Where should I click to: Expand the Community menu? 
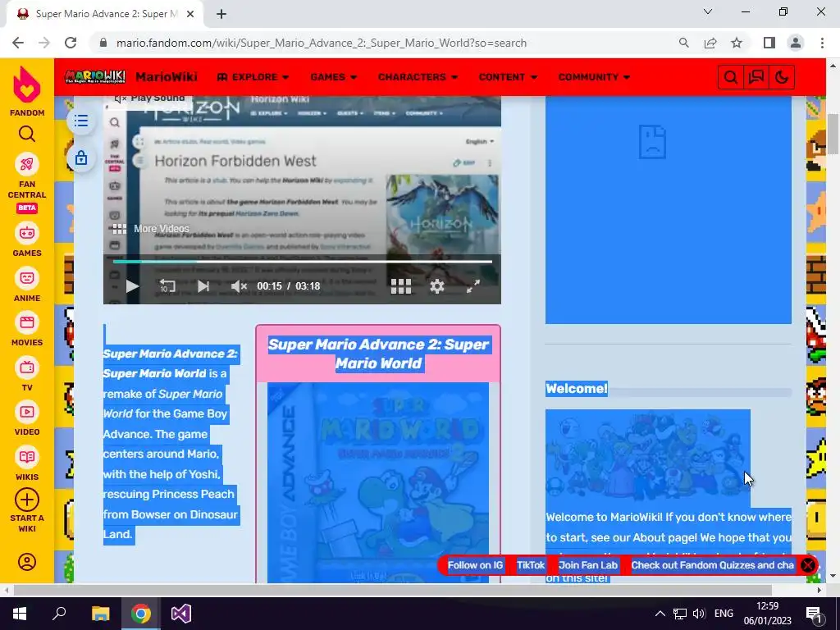pyautogui.click(x=594, y=77)
